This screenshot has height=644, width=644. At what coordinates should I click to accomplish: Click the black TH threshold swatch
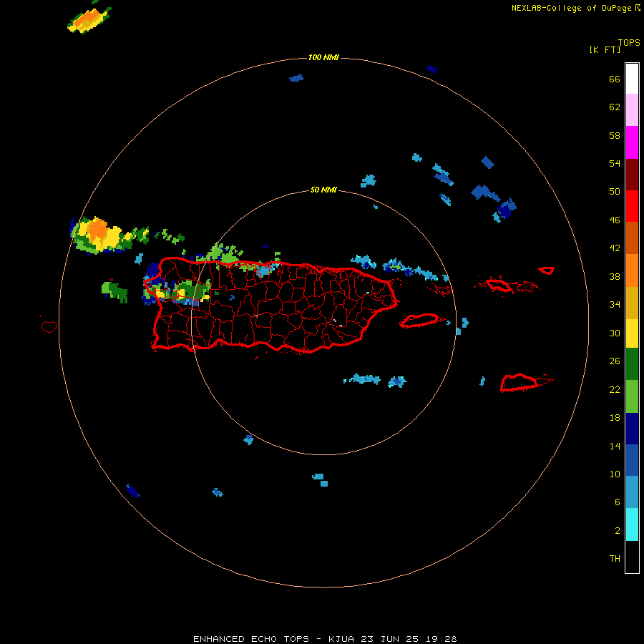coord(632,557)
